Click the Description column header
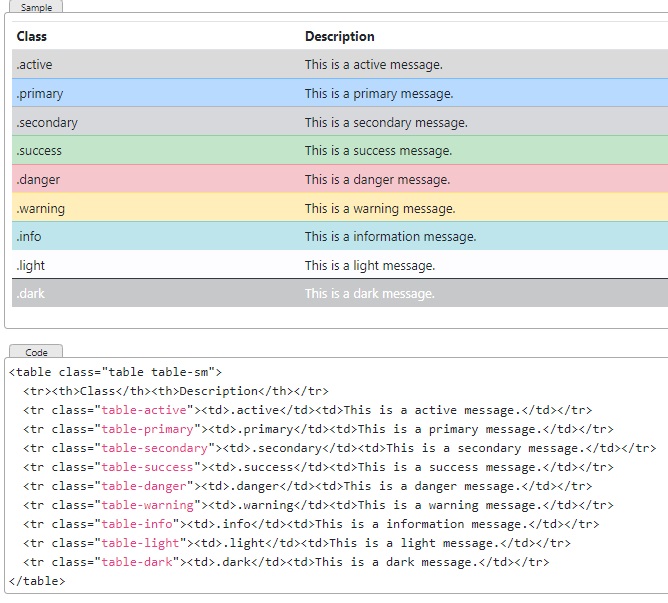 click(340, 36)
